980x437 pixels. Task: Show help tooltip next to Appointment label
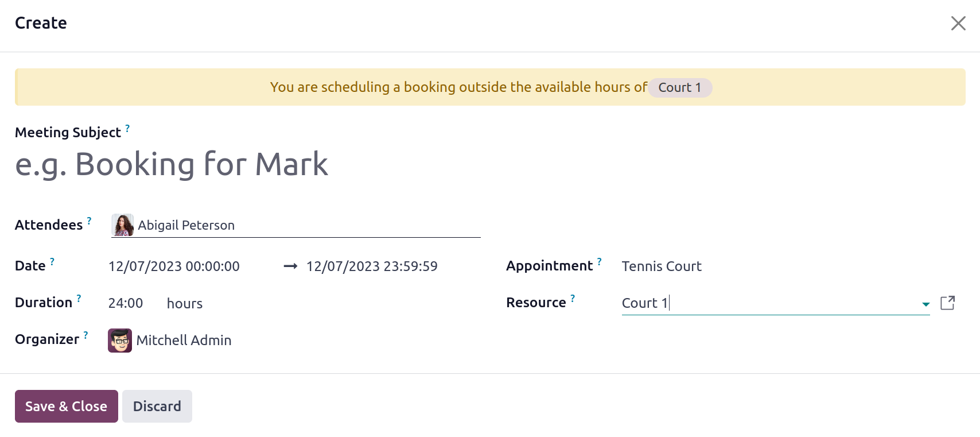pyautogui.click(x=599, y=262)
